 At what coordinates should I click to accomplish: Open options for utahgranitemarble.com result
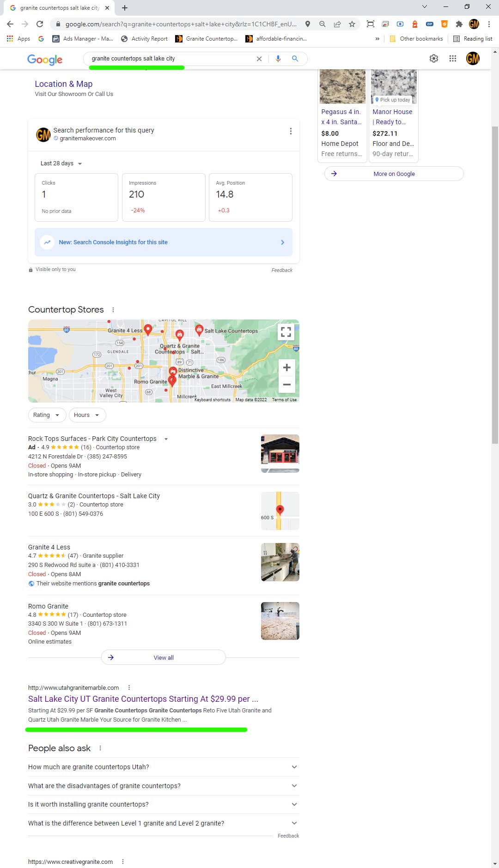129,687
